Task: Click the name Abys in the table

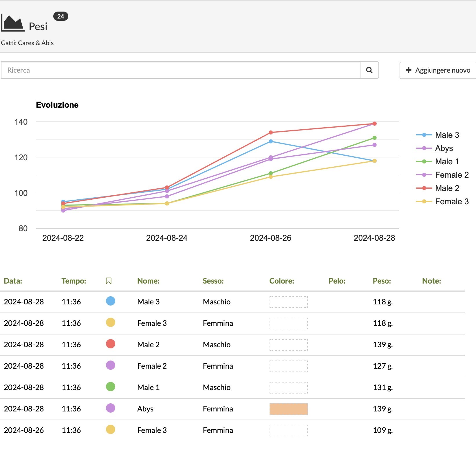Action: tap(145, 409)
